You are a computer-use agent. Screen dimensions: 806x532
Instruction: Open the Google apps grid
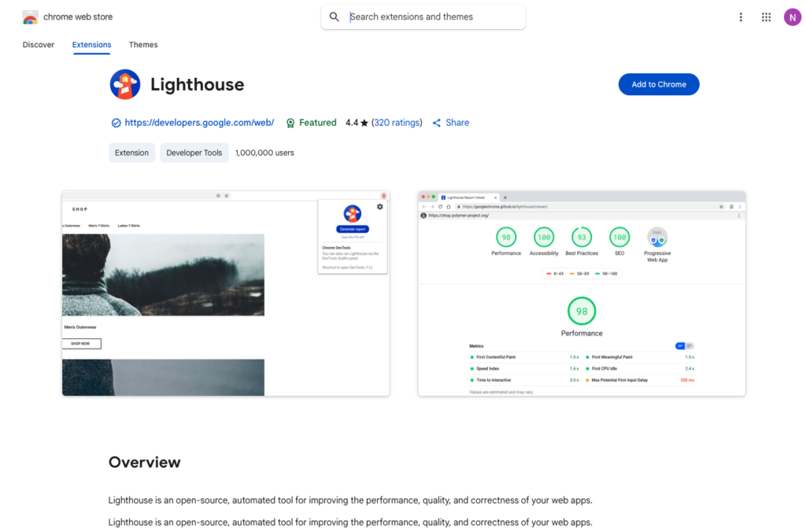pos(766,17)
